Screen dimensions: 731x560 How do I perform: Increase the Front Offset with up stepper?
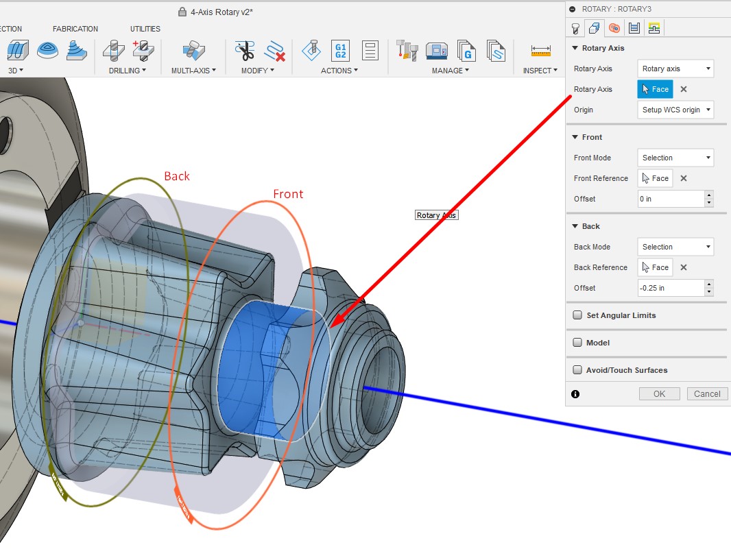[709, 195]
